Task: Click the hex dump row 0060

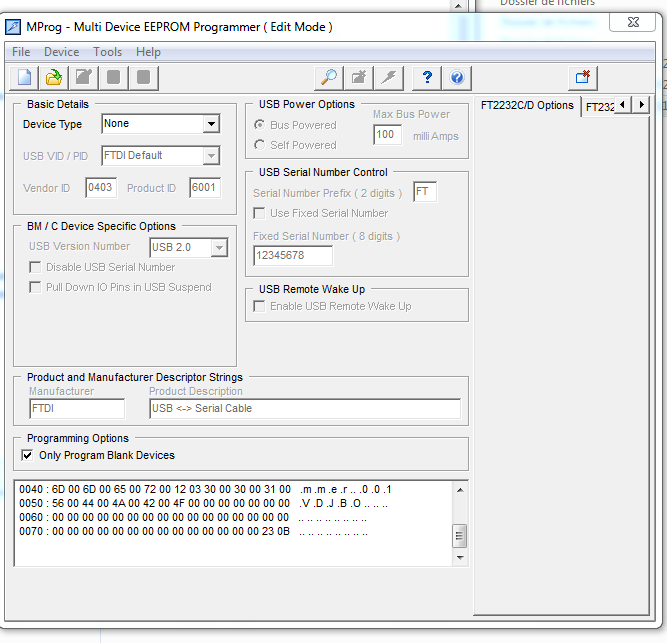Action: click(193, 518)
